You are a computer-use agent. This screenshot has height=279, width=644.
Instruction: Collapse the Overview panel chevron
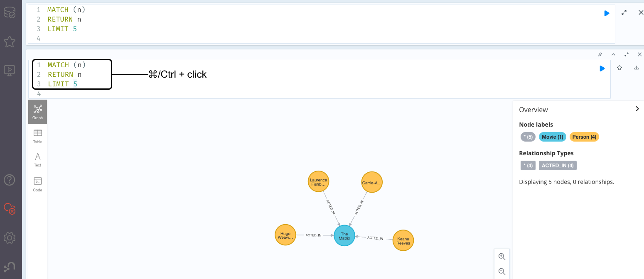point(637,109)
